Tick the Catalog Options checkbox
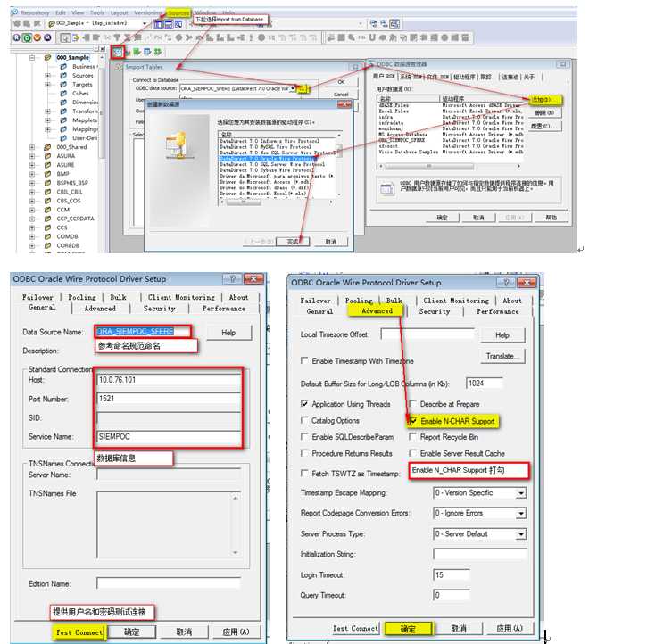 [x=304, y=420]
